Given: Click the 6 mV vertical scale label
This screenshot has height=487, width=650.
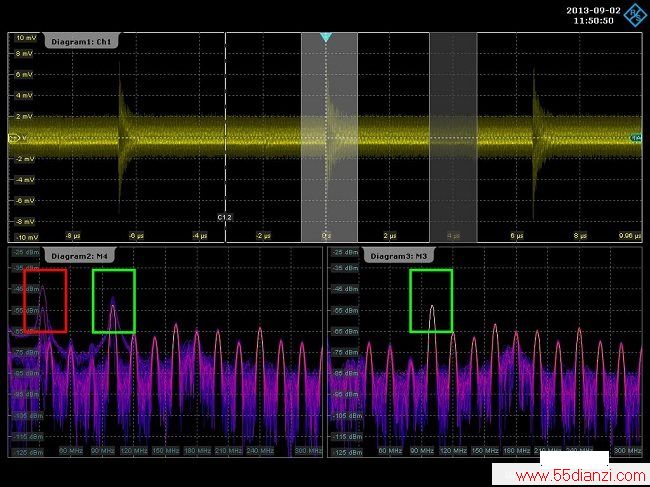Looking at the screenshot, I should click(24, 75).
